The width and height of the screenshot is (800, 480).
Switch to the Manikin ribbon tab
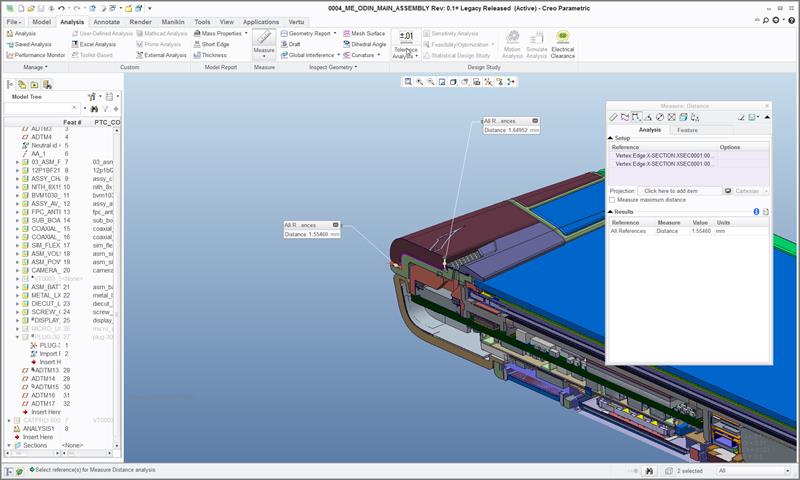tap(173, 22)
